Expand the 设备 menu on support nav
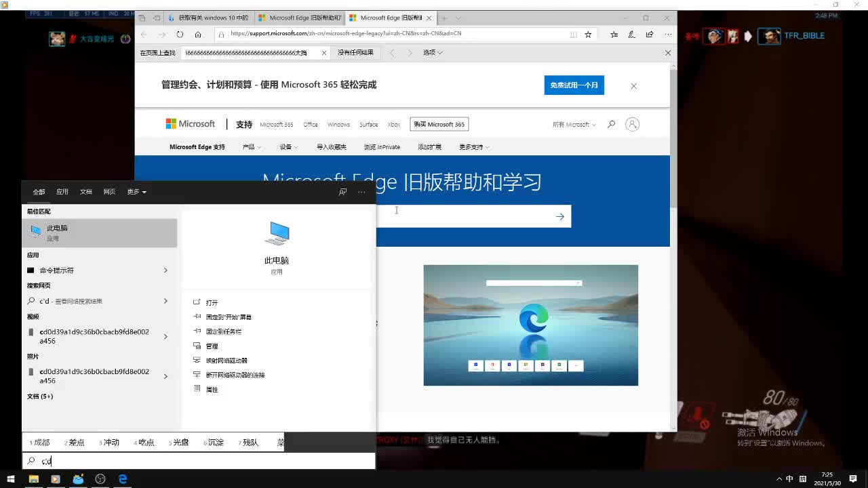The height and width of the screenshot is (488, 868). click(x=288, y=147)
